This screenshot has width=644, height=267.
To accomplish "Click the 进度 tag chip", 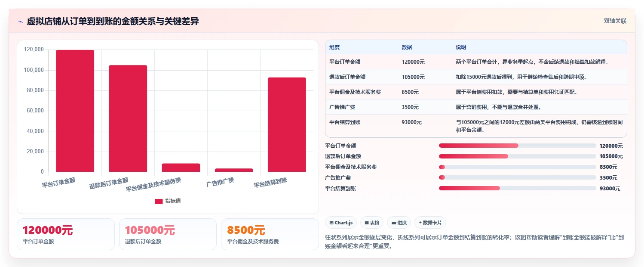I will 399,223.
